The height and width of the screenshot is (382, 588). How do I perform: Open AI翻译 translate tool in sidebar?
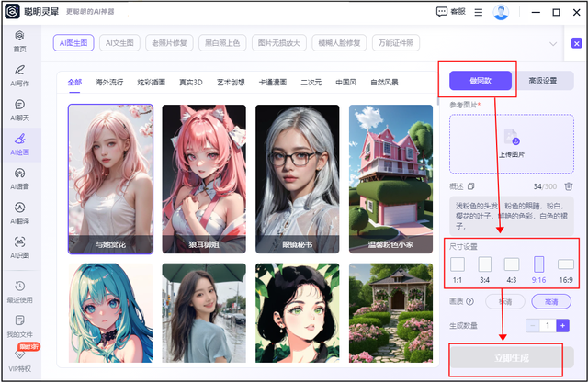click(x=20, y=213)
